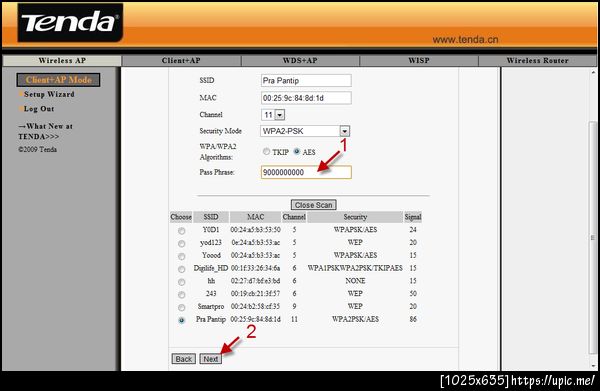600x391 pixels.
Task: Click signal value 86
Action: point(413,319)
